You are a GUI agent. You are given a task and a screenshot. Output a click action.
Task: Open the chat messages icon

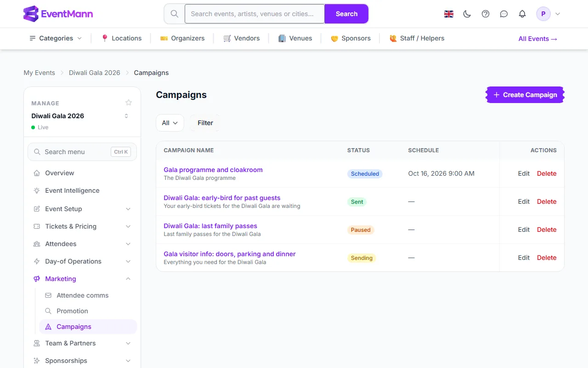tap(504, 14)
